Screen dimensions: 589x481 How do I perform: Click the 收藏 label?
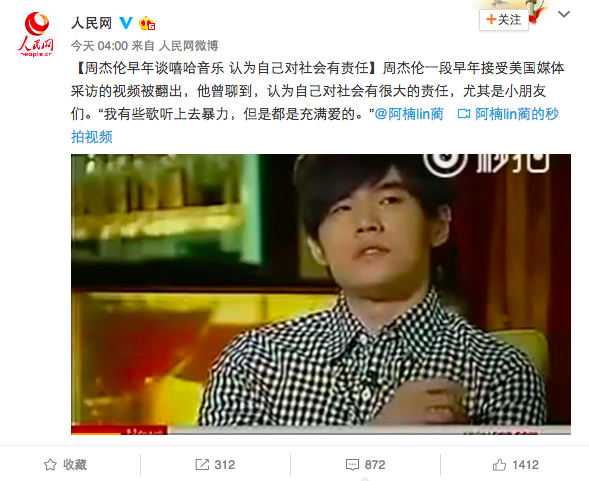click(75, 465)
